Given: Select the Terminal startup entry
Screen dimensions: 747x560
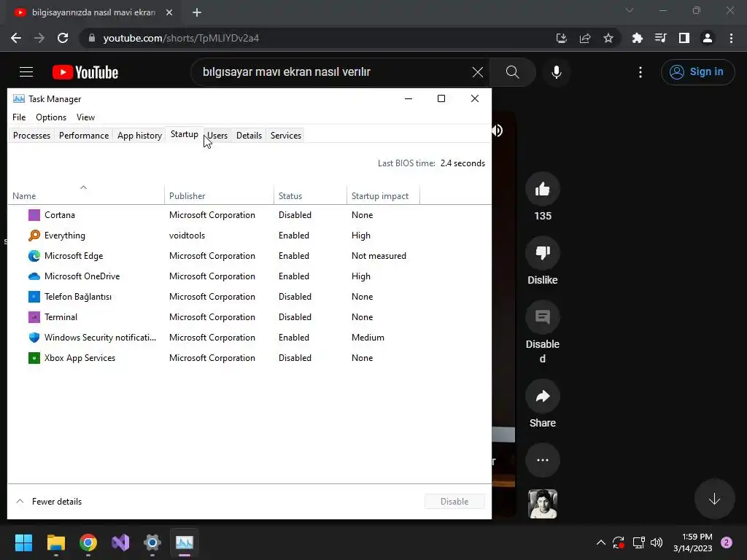Looking at the screenshot, I should 249,317.
